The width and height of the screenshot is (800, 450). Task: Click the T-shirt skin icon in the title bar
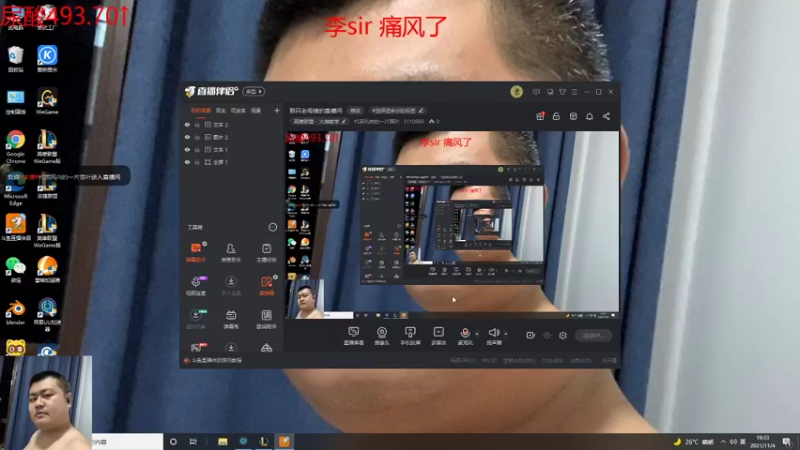[562, 92]
